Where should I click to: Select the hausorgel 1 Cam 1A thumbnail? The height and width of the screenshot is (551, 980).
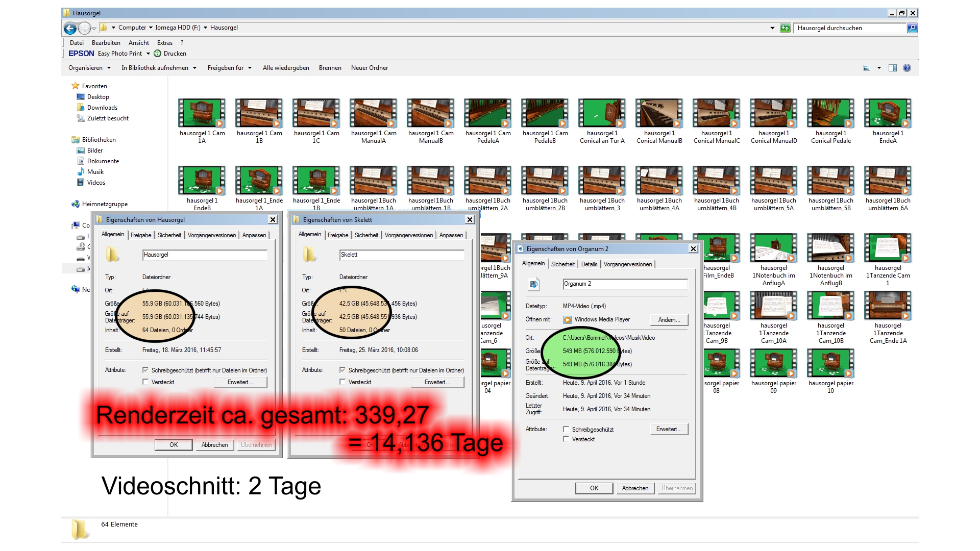202,113
